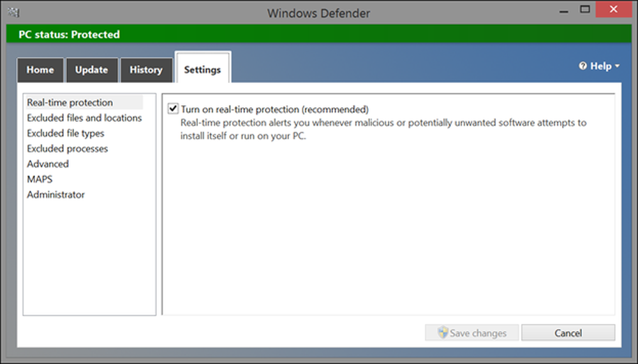
Task: Click the Windows Defender title bar icon
Action: point(13,13)
